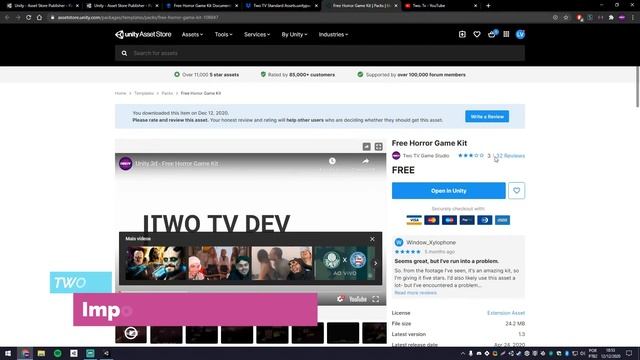Open the Assets dropdown menu
This screenshot has width=640, height=360.
(x=192, y=35)
